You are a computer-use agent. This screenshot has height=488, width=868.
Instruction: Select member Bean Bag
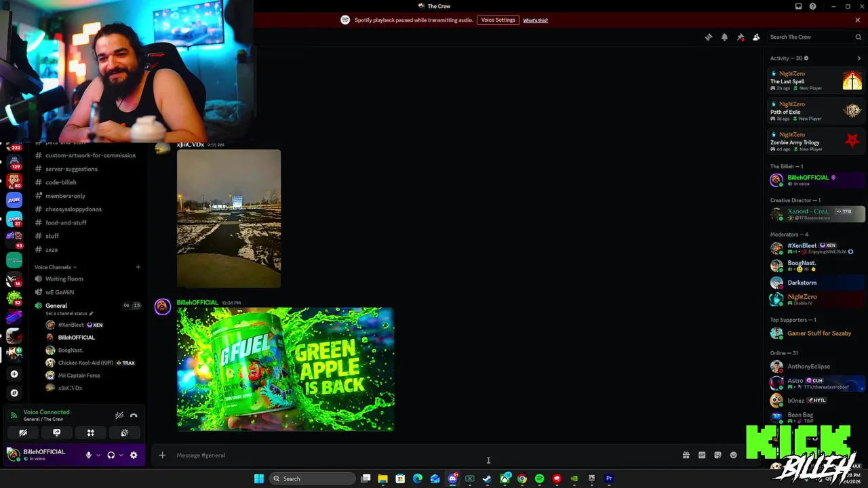tap(816, 417)
